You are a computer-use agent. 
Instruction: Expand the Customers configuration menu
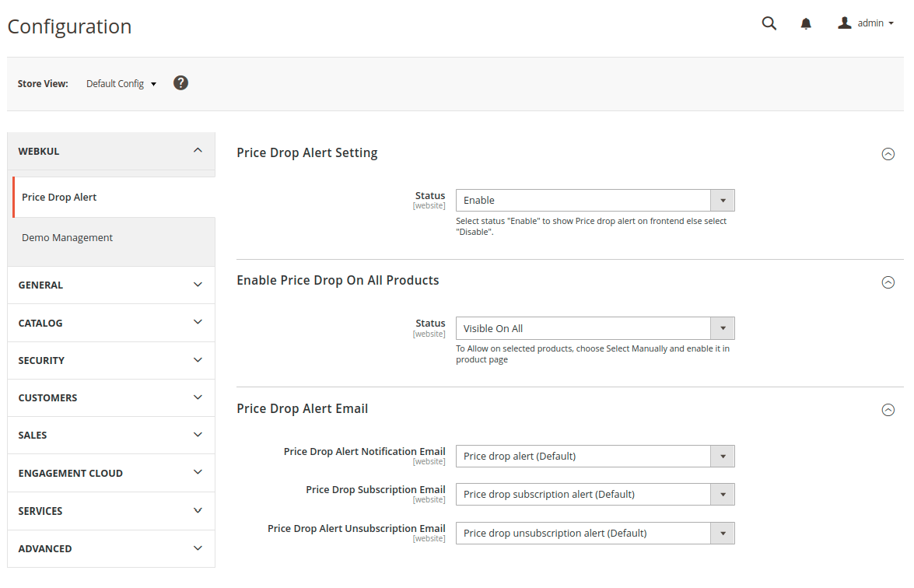pyautogui.click(x=110, y=397)
